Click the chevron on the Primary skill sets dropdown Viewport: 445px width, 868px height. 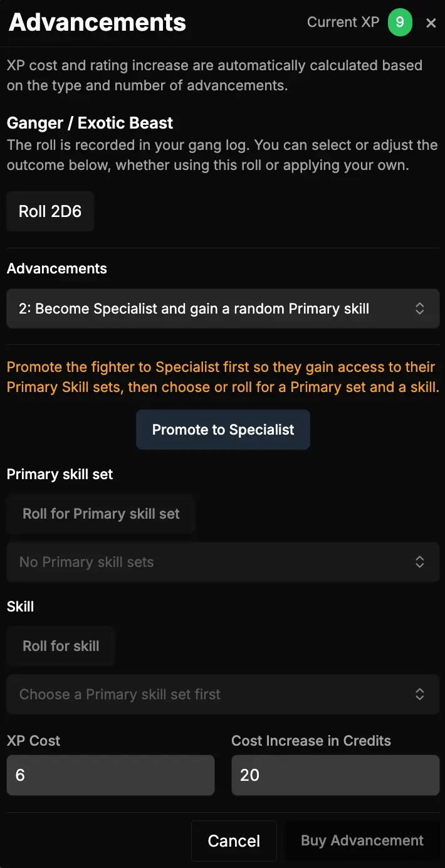[x=420, y=562]
